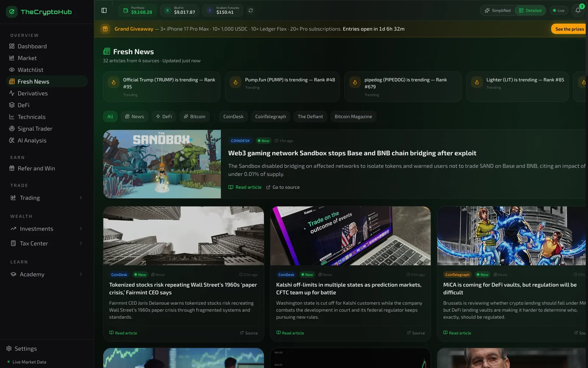This screenshot has height=368, width=588.
Task: Click the BloFin exchange badge icon
Action: [168, 10]
